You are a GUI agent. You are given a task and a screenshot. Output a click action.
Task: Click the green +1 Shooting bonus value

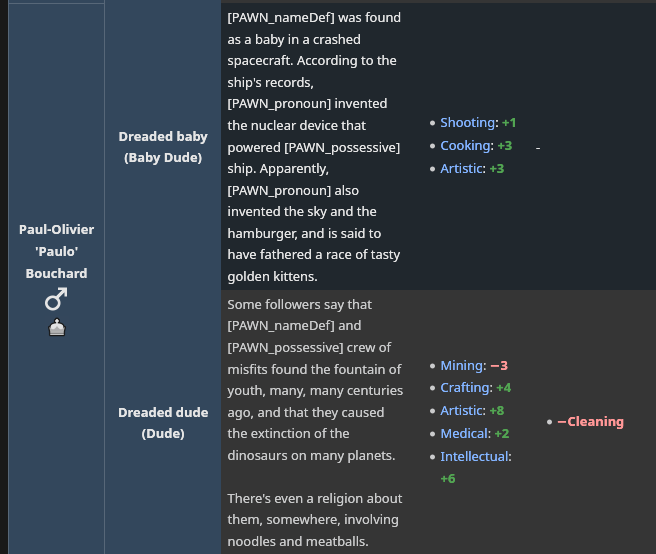(x=509, y=122)
